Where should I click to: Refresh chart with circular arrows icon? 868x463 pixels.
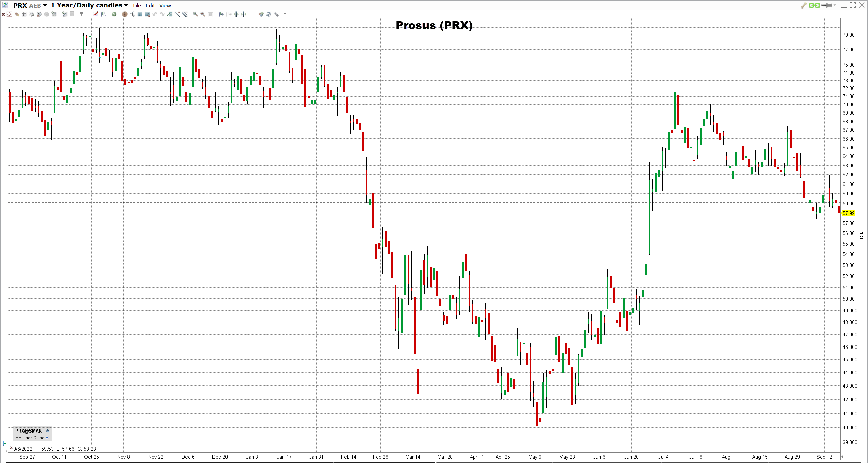(269, 14)
